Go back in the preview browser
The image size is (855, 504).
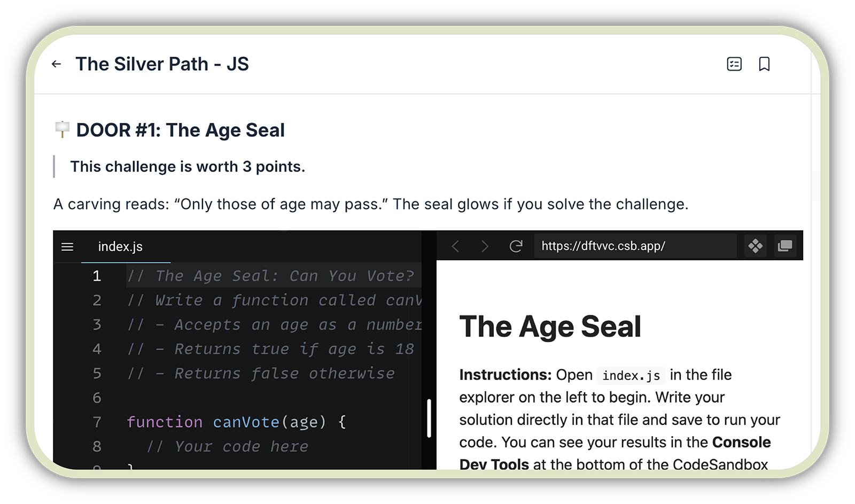[455, 246]
